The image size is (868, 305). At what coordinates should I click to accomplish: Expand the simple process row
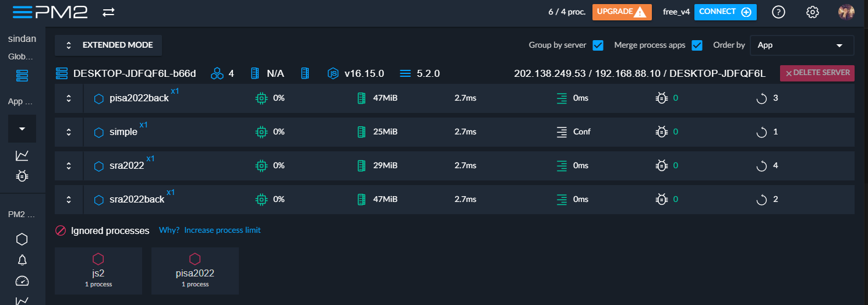coord(69,132)
